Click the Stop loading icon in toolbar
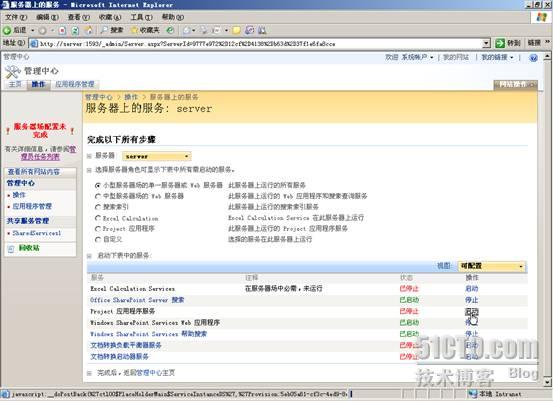 [62, 31]
